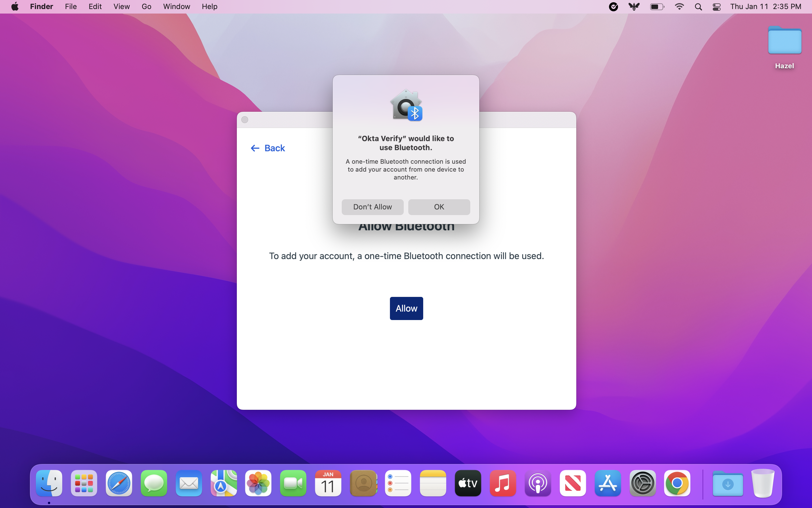The height and width of the screenshot is (508, 812).
Task: Open the View menu
Action: [122, 7]
